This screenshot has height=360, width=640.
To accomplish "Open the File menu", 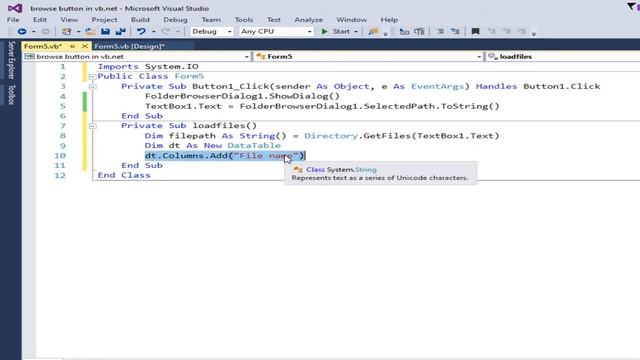I will tap(13, 20).
